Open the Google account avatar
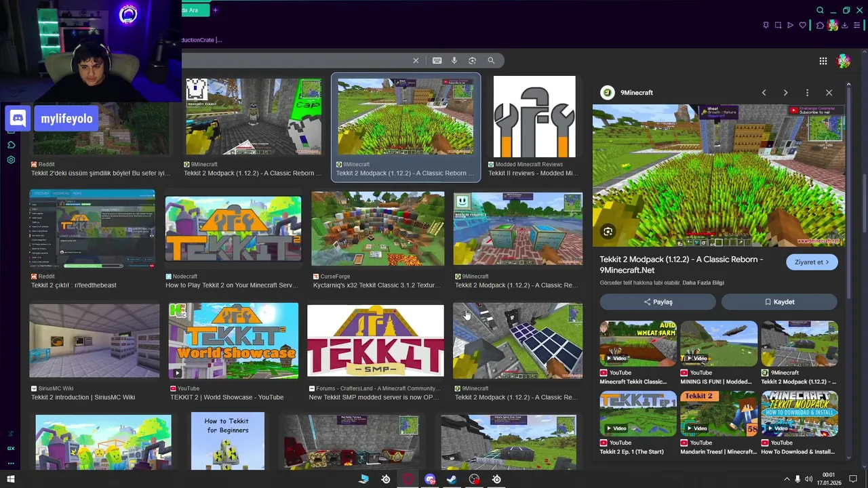The image size is (868, 488). click(x=844, y=61)
